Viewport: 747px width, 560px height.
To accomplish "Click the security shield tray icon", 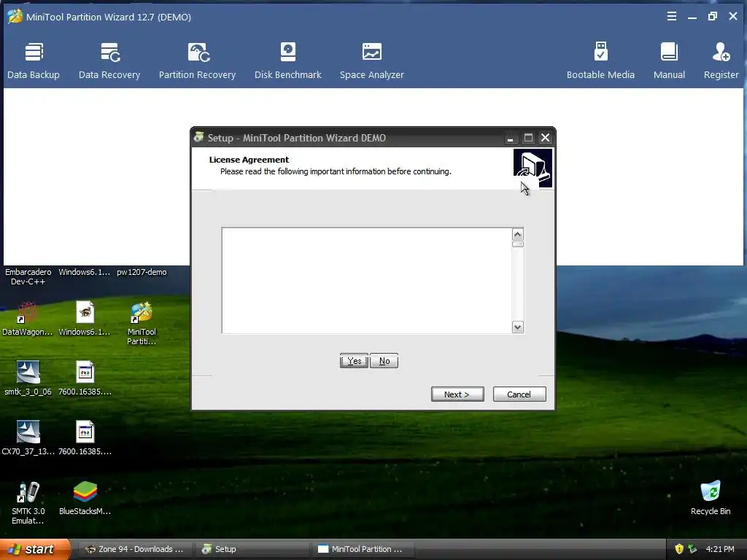I will (x=679, y=549).
